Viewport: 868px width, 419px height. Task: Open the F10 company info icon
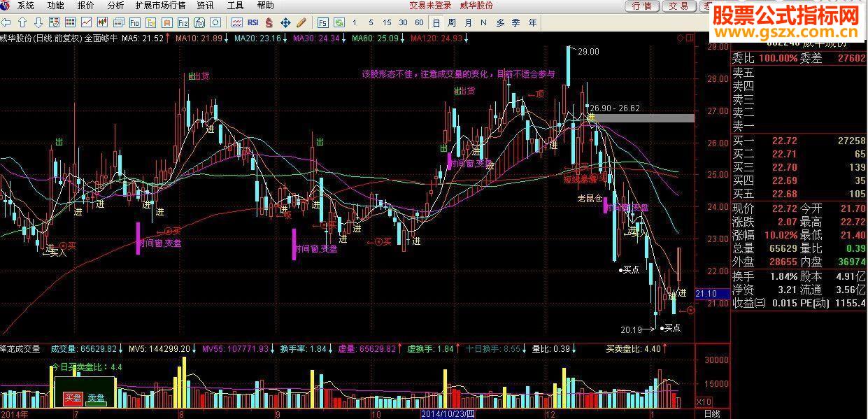134,22
